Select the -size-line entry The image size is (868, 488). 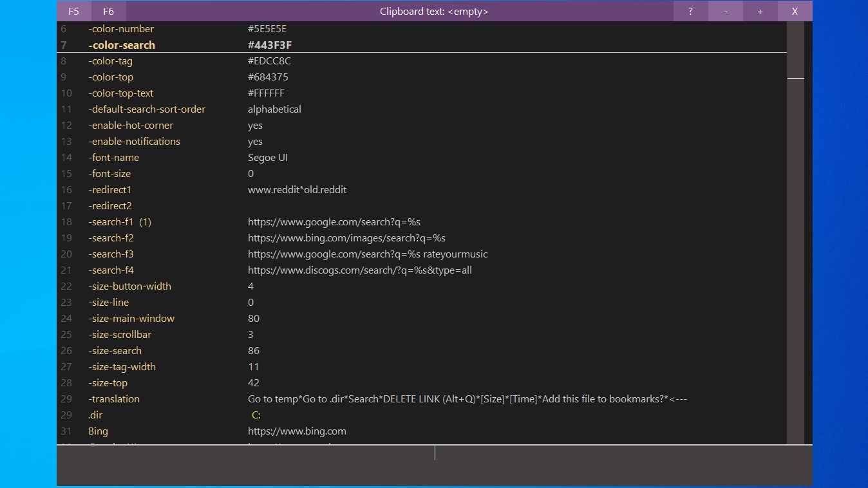point(108,303)
